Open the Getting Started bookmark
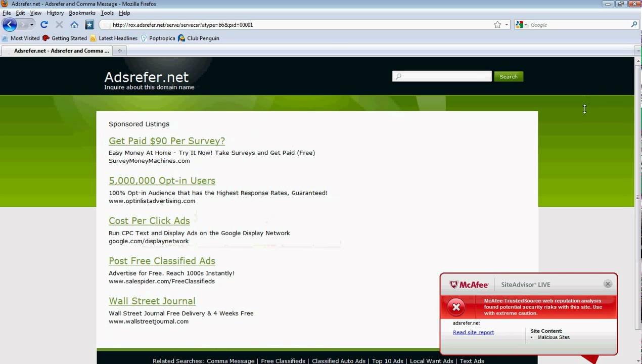 (65, 38)
